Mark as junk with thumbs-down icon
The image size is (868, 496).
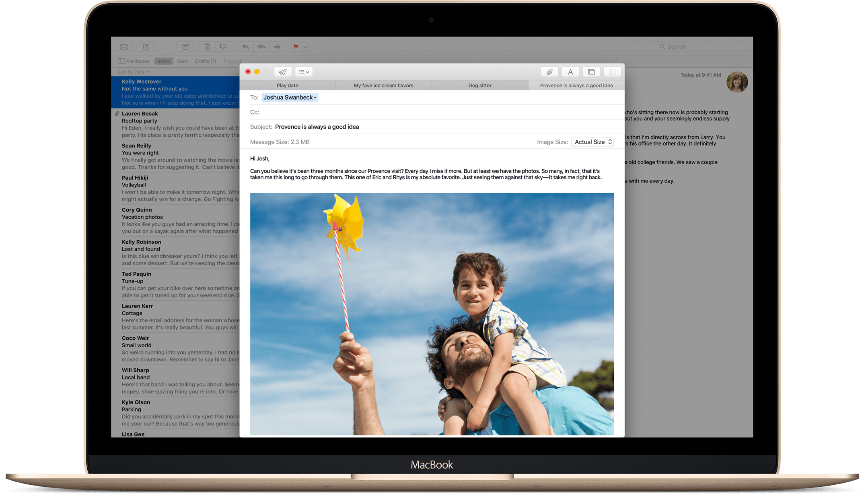tap(223, 47)
